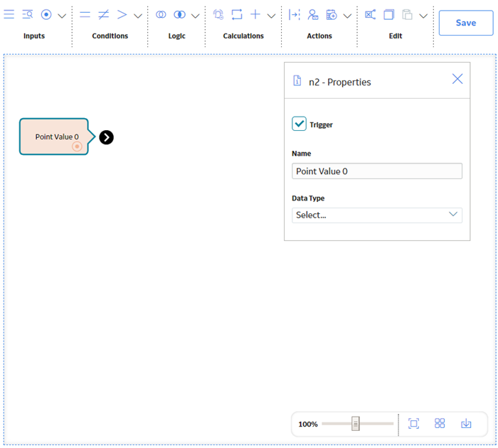Click the Name input field
Image resolution: width=498 pixels, height=448 pixels.
pyautogui.click(x=377, y=171)
